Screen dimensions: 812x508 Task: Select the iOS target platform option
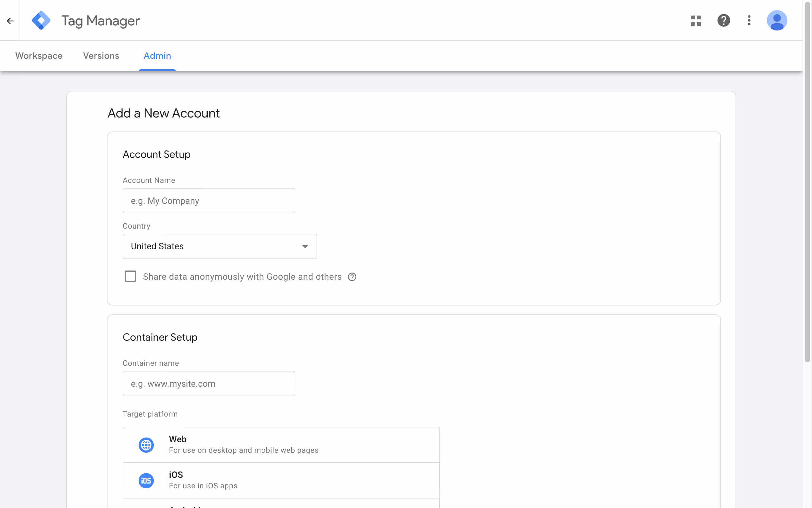[281, 480]
